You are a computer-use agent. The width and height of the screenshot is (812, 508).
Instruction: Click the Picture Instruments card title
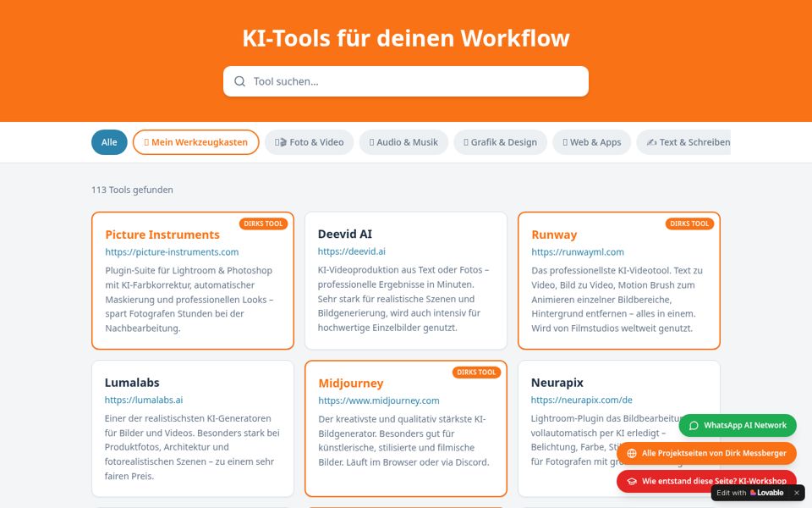click(162, 235)
